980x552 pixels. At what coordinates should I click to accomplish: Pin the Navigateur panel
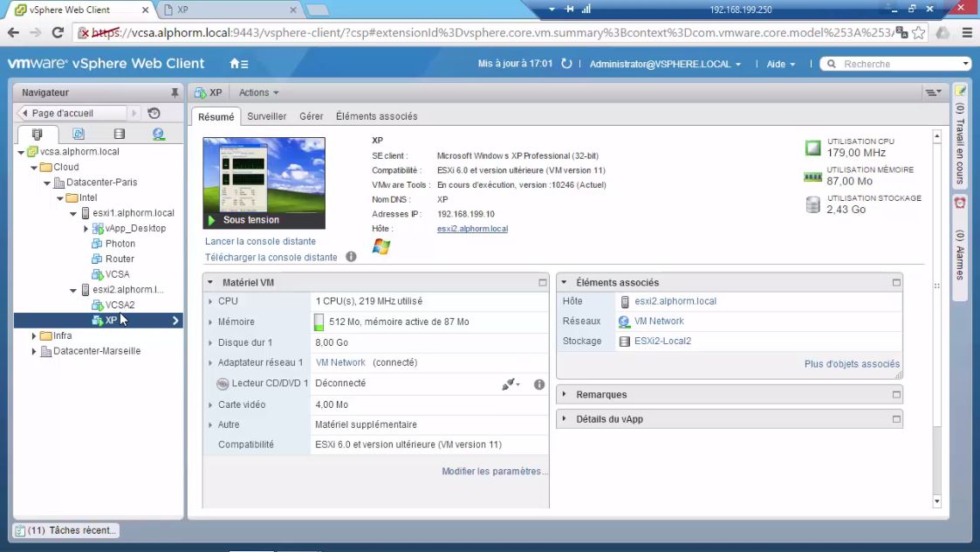point(175,93)
